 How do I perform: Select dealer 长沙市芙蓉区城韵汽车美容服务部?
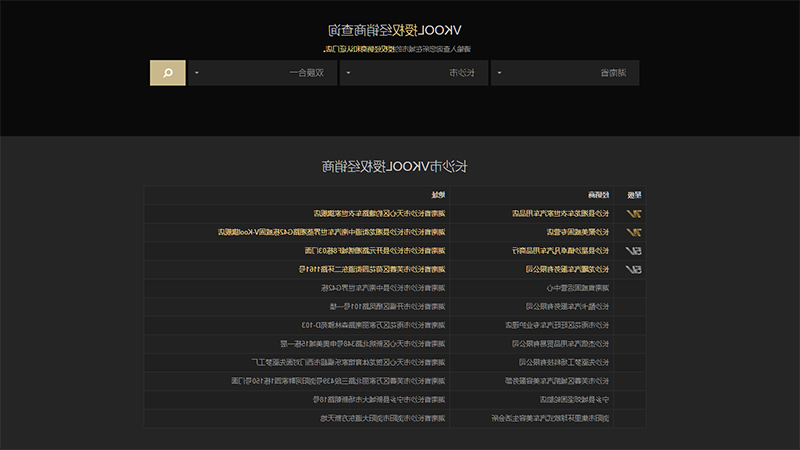click(557, 381)
